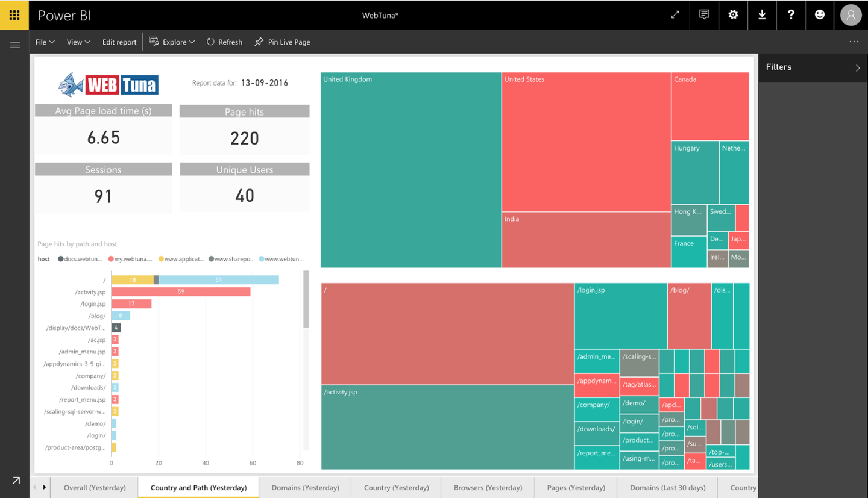The height and width of the screenshot is (498, 868).
Task: Click the download icon
Action: 762,15
